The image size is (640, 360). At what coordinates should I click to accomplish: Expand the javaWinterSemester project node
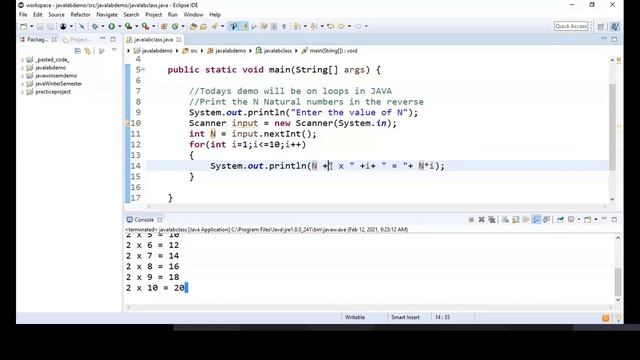point(22,84)
